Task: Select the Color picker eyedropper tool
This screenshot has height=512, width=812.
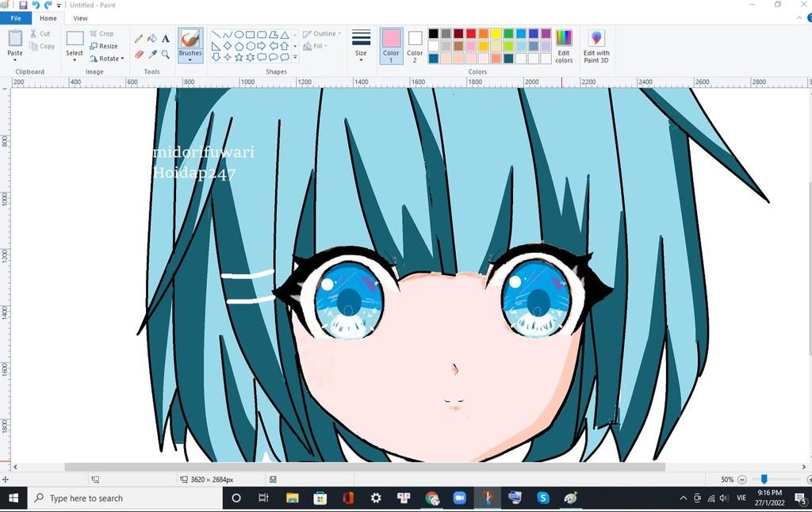Action: pos(152,54)
